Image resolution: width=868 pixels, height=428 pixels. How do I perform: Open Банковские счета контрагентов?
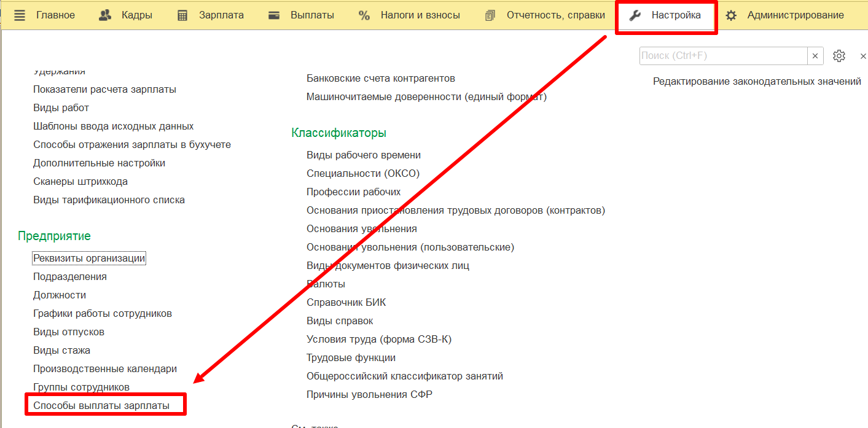[381, 78]
